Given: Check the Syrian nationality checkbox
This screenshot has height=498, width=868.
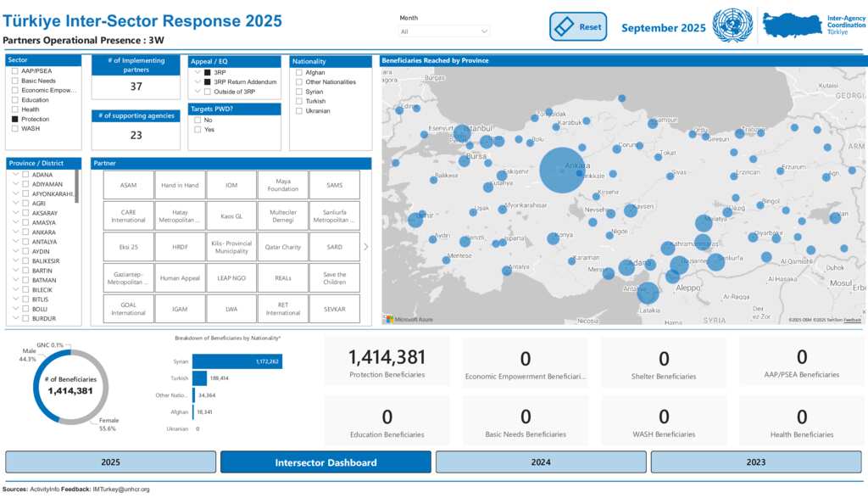Looking at the screenshot, I should [x=299, y=92].
